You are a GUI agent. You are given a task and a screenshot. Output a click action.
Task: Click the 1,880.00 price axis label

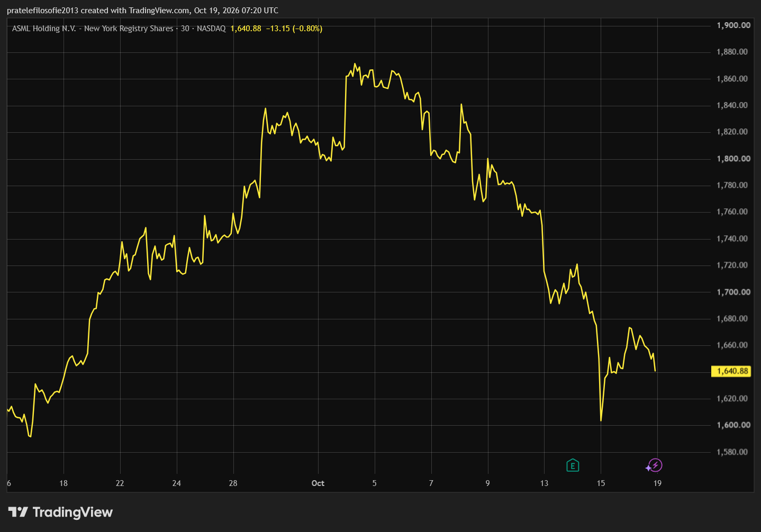(732, 52)
